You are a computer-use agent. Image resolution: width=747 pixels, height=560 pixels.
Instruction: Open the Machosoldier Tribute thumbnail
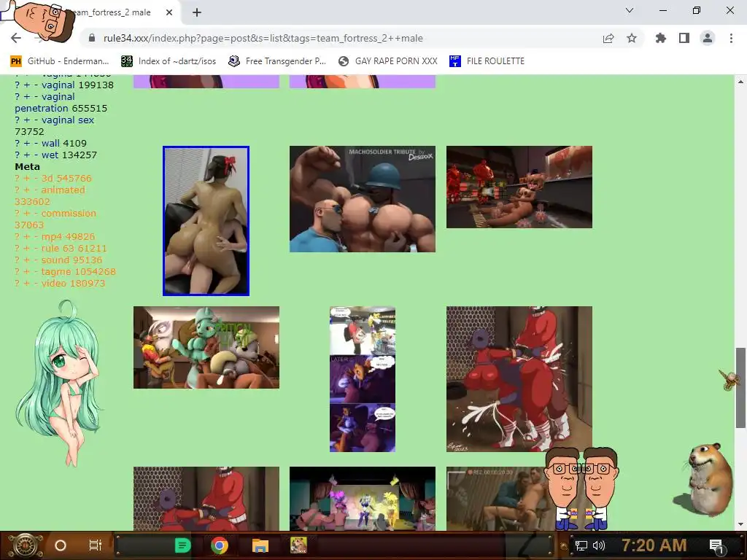[x=363, y=199]
